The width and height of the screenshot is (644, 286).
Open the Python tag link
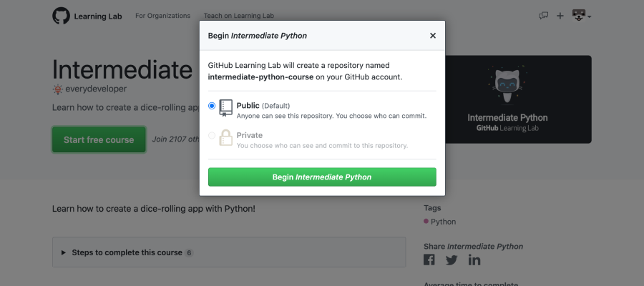coord(443,222)
